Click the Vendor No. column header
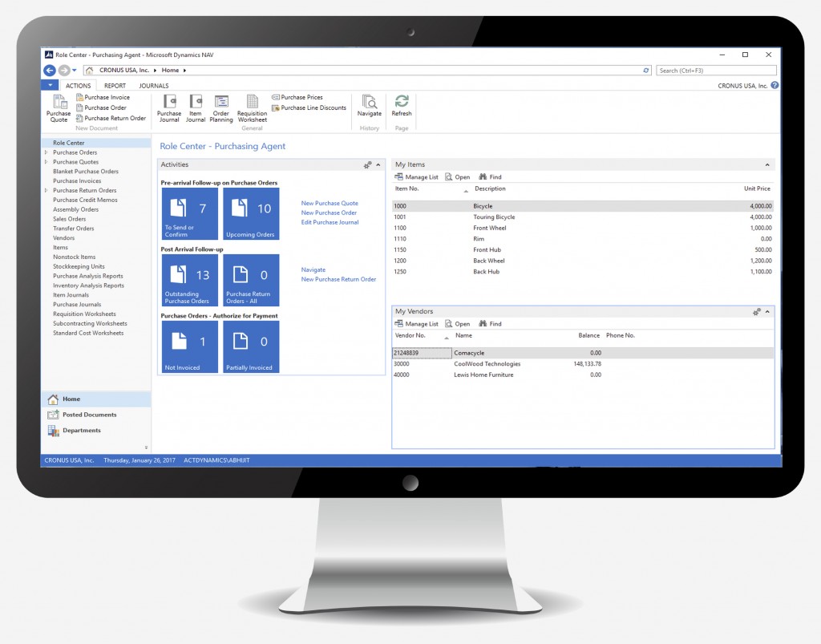Screen dimensions: 821x644 click(410, 335)
